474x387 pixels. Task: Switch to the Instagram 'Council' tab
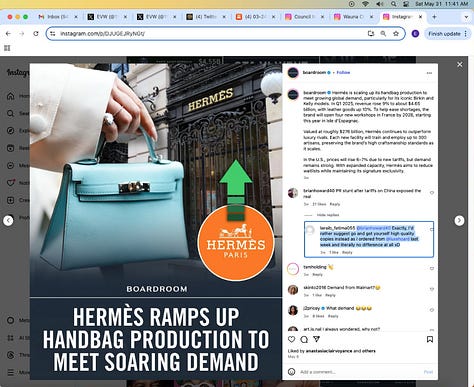(305, 17)
